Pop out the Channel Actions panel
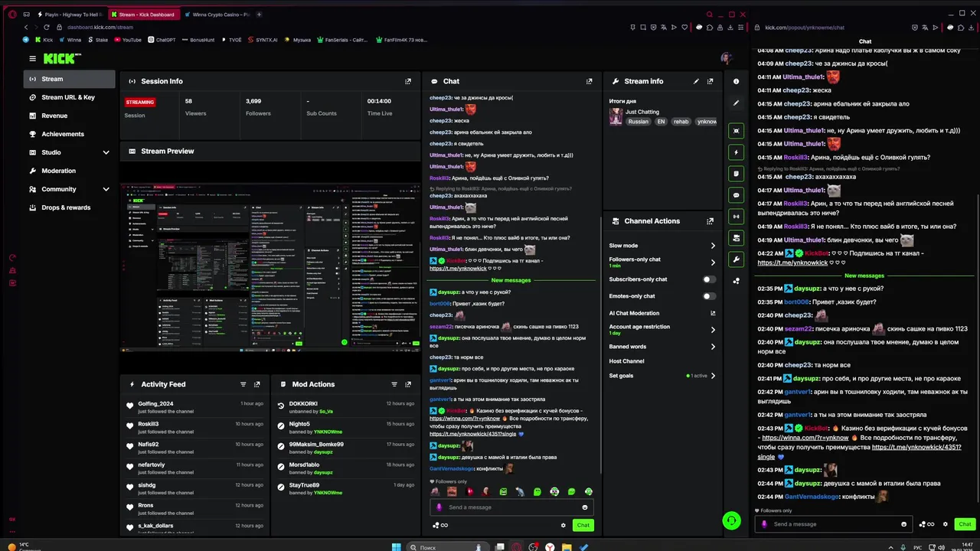980x551 pixels. pos(710,221)
